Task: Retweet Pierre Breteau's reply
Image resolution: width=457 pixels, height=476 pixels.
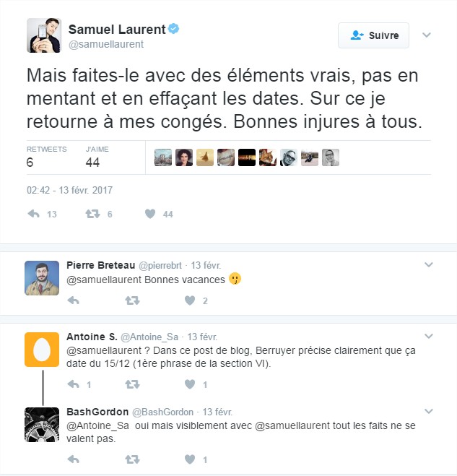Action: (x=132, y=300)
